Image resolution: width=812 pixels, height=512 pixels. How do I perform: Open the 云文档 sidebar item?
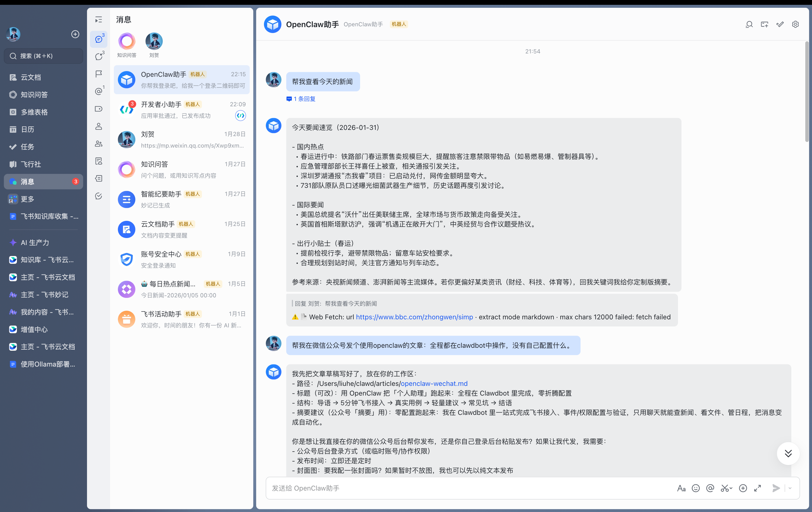click(43, 77)
